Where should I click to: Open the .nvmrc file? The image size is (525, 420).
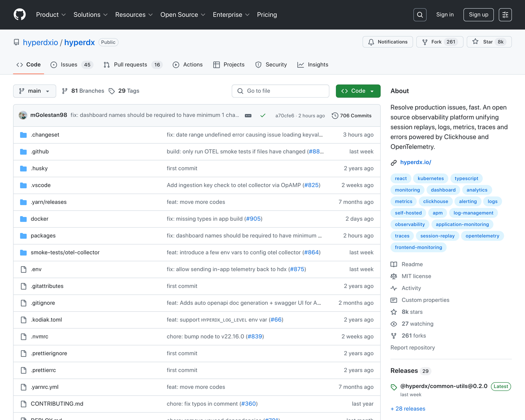tap(39, 337)
